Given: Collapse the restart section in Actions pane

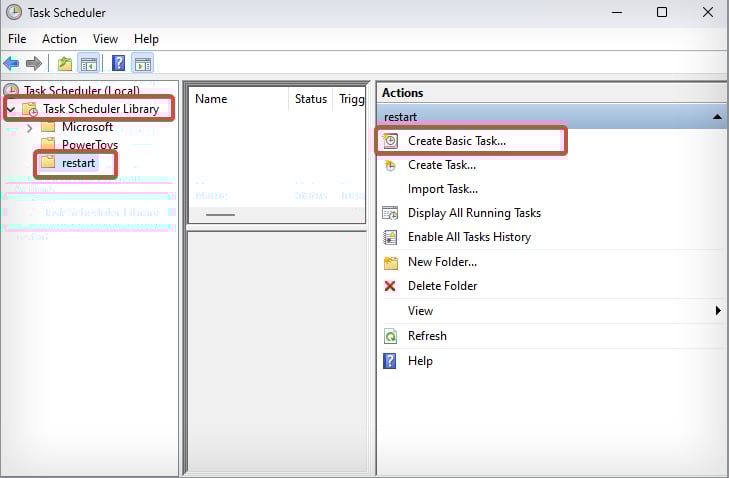Looking at the screenshot, I should 717,117.
